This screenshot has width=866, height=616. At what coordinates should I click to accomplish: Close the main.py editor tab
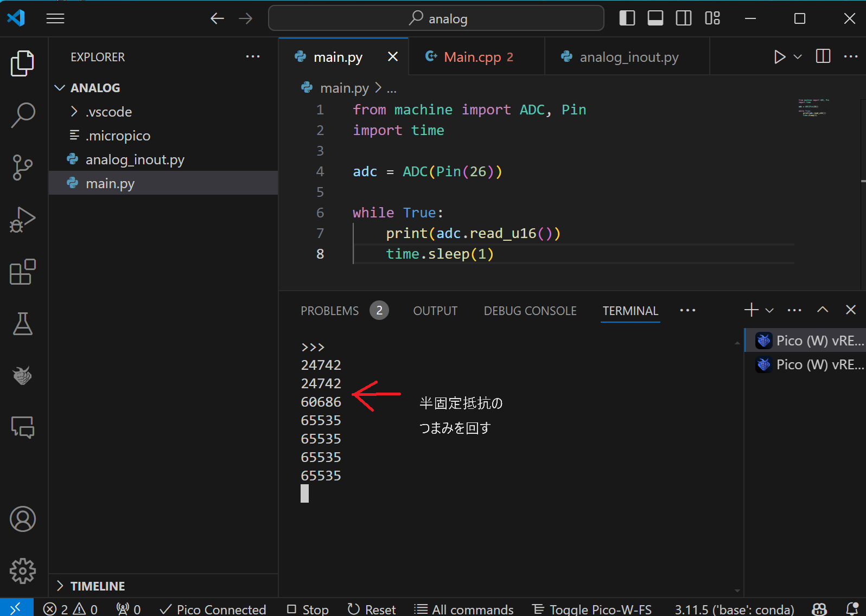pos(393,57)
